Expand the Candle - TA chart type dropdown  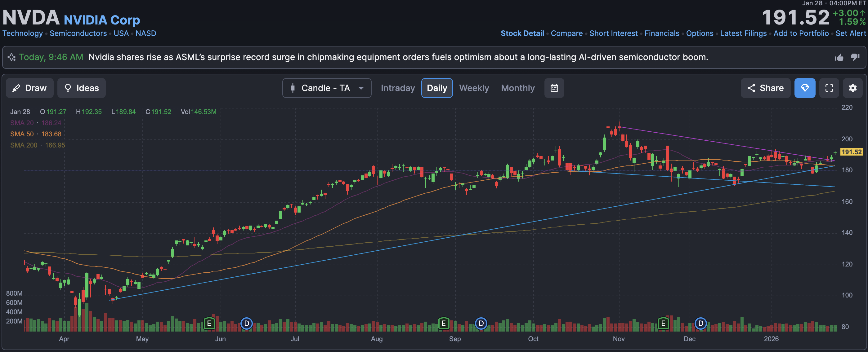327,88
